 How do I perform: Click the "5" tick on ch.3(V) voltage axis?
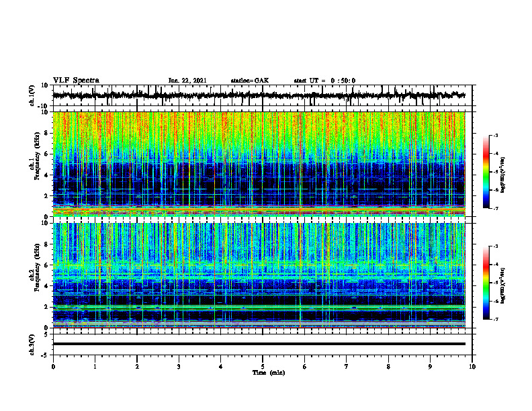(x=46, y=334)
